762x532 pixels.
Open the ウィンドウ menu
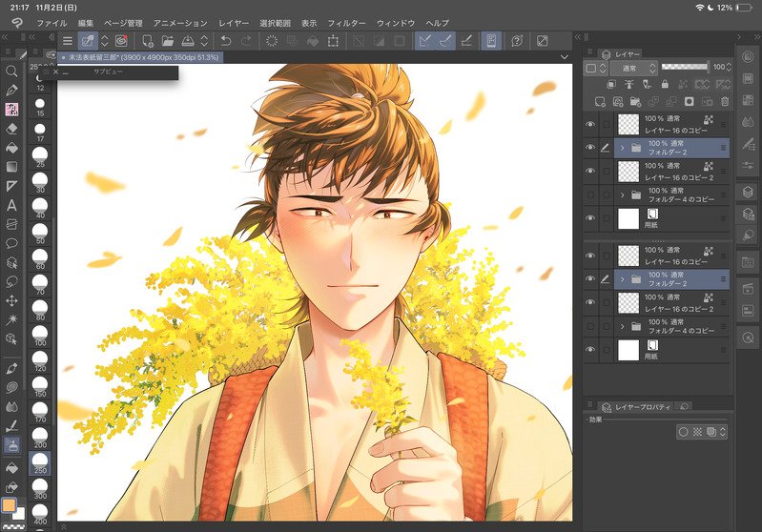396,23
